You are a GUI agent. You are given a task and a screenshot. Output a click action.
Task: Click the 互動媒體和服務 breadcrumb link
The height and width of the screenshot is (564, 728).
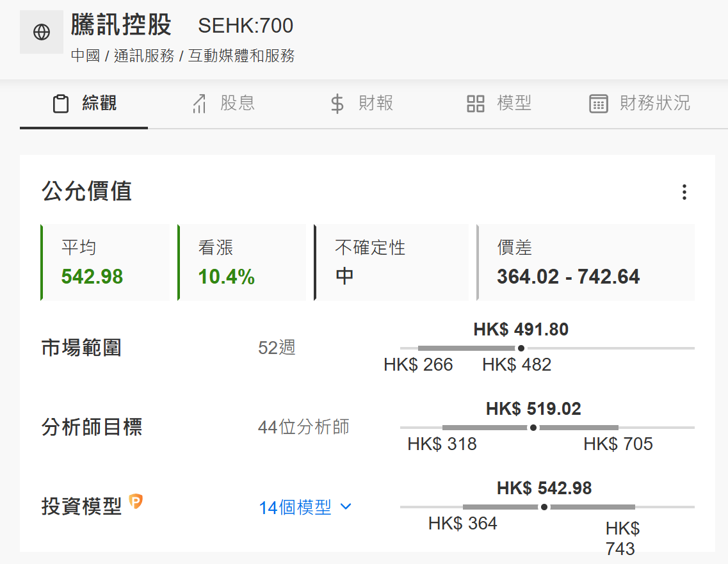tap(241, 56)
